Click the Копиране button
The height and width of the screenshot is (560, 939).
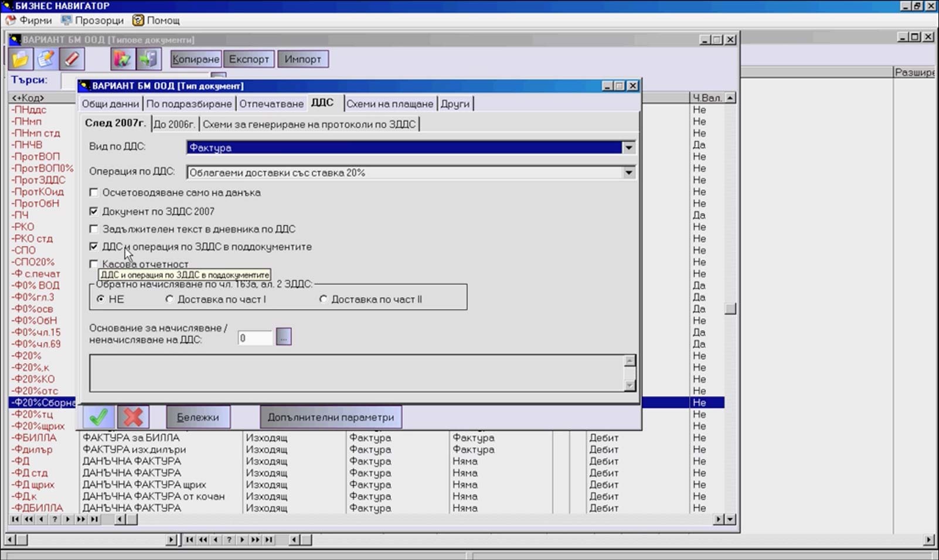coord(196,59)
